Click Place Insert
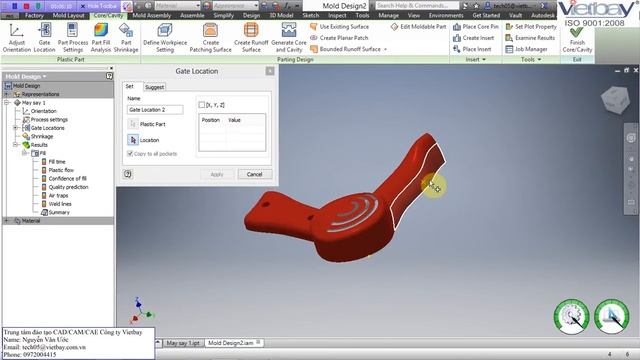 point(472,49)
